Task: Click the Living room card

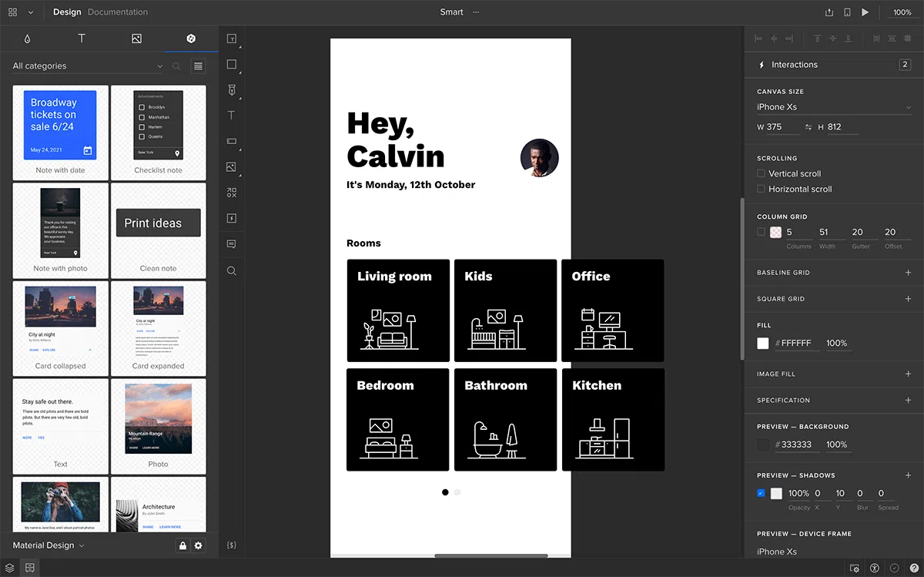Action: [397, 310]
